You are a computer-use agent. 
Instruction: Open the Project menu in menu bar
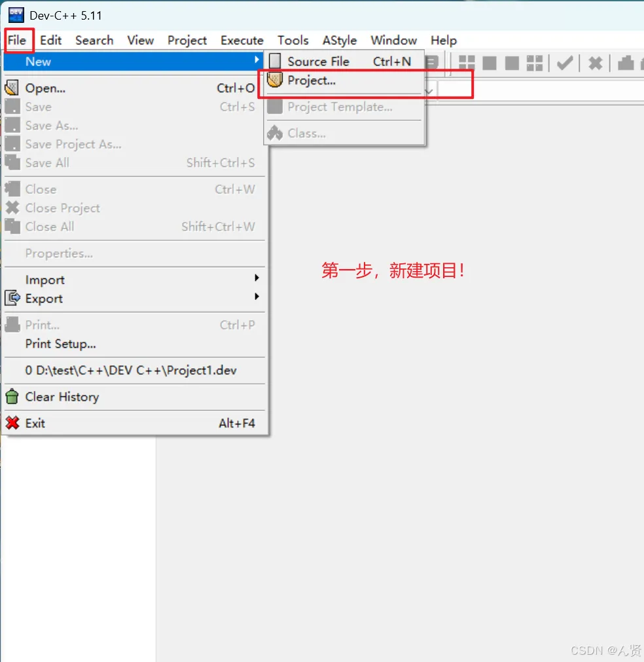point(187,40)
